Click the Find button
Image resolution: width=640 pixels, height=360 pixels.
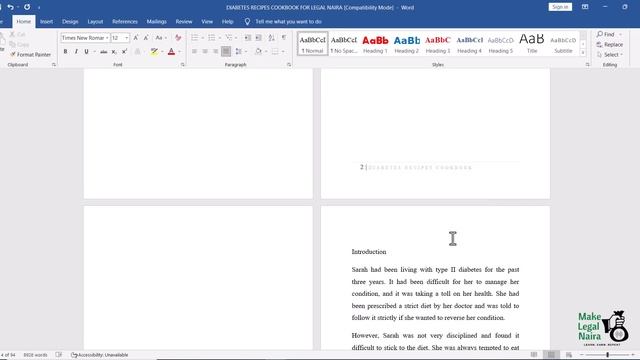[606, 34]
